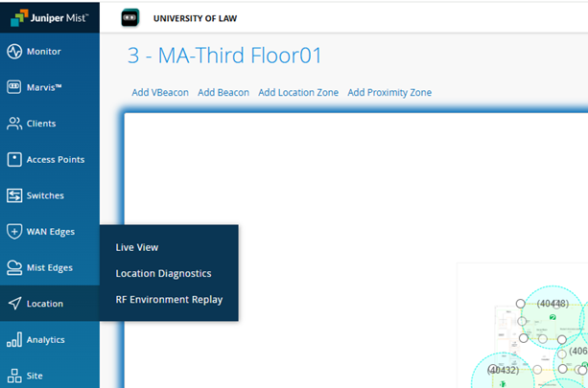Select RF Environment Replay
The image size is (588, 388).
tap(169, 300)
